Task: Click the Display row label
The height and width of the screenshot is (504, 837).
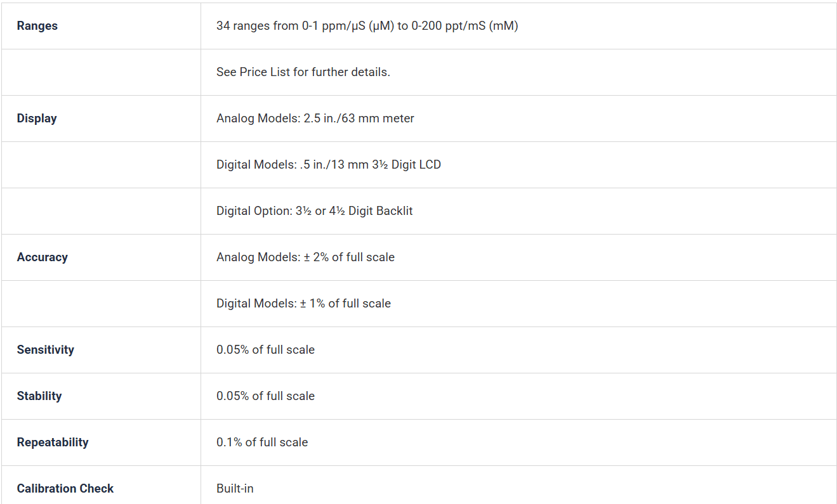Action: pyautogui.click(x=37, y=119)
